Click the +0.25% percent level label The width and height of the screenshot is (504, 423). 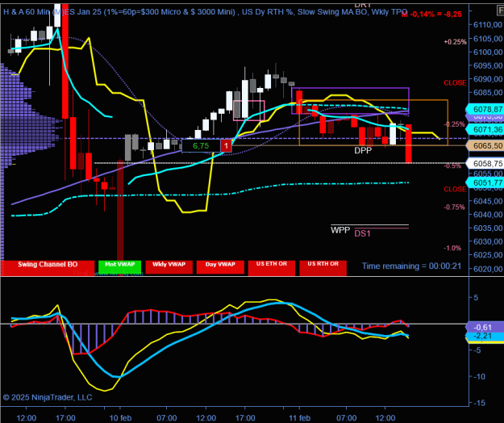point(455,42)
